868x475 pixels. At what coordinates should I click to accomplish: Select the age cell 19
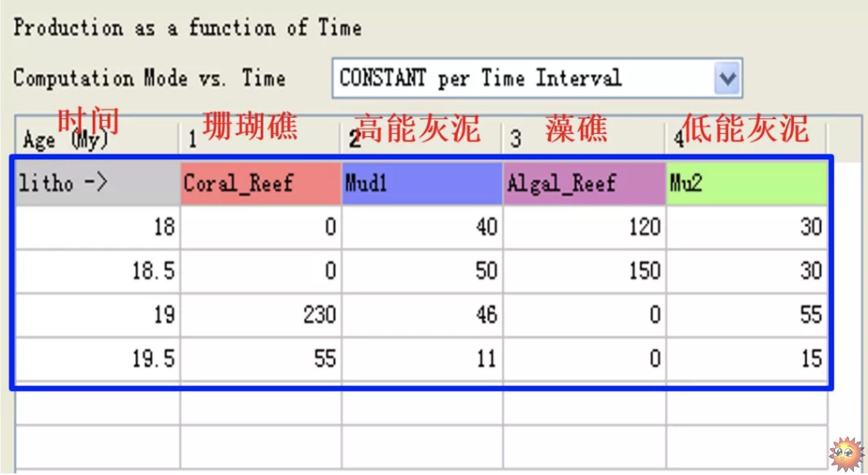98,315
